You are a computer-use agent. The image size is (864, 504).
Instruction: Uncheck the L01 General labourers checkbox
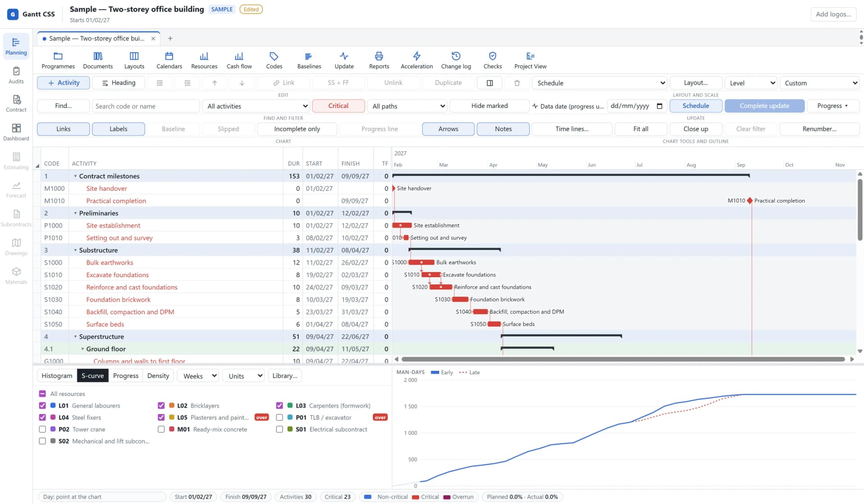(x=42, y=405)
